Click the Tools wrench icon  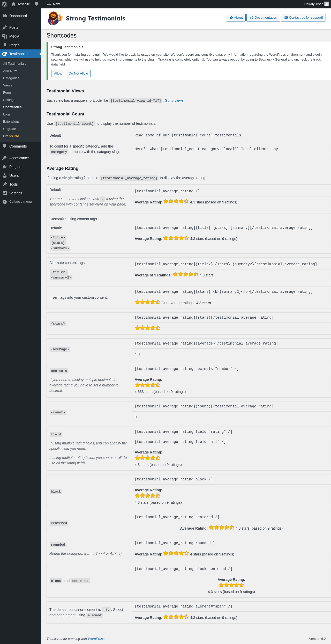[5, 184]
